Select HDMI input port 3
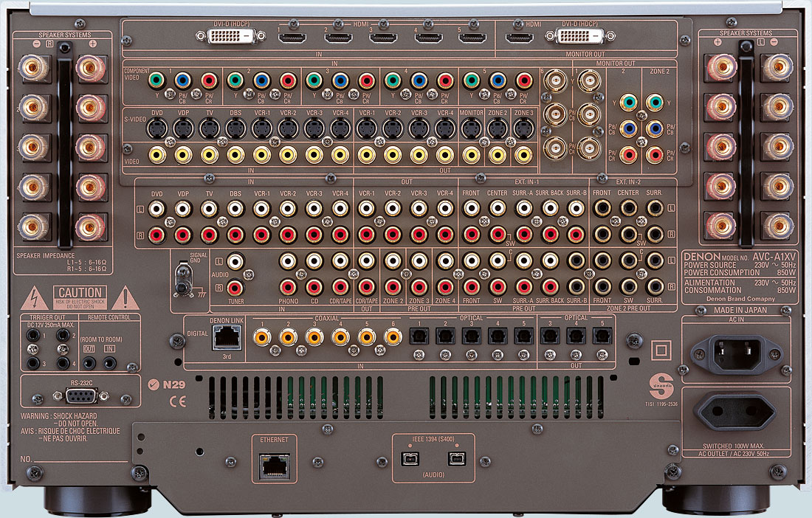 pyautogui.click(x=383, y=38)
